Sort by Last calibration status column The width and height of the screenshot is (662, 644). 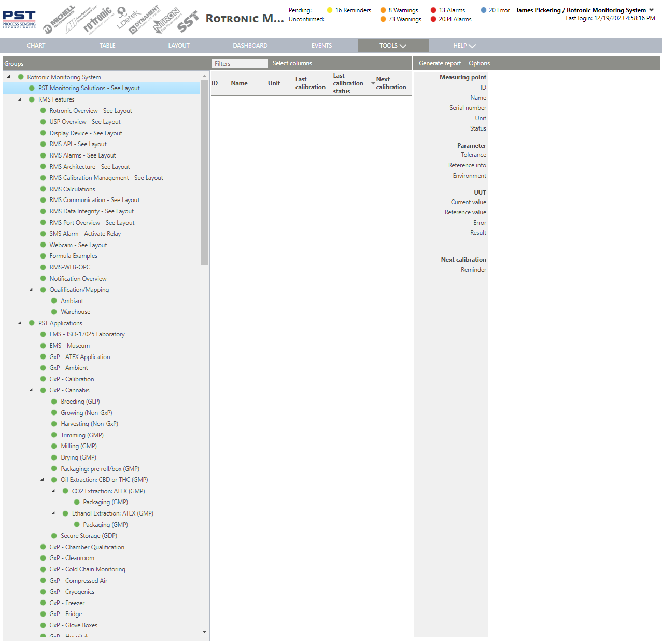click(348, 83)
